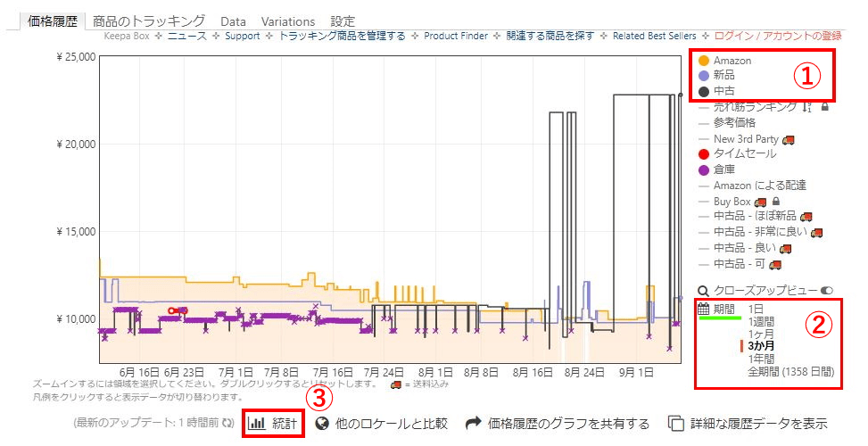This screenshot has height=446, width=868.
Task: Choose the 1週間 period option
Action: [x=760, y=321]
